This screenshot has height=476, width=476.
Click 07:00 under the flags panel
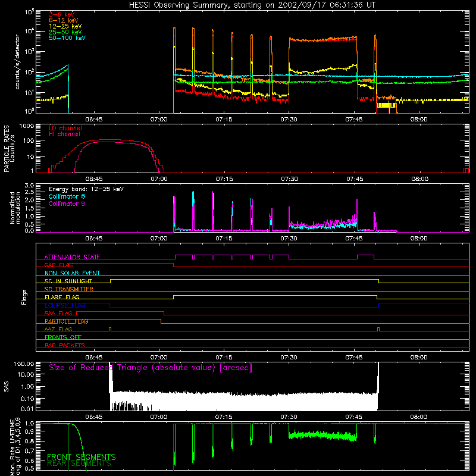159,358
